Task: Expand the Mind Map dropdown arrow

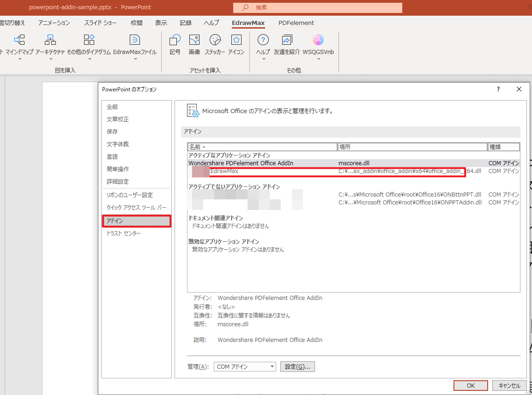Action: click(x=20, y=59)
